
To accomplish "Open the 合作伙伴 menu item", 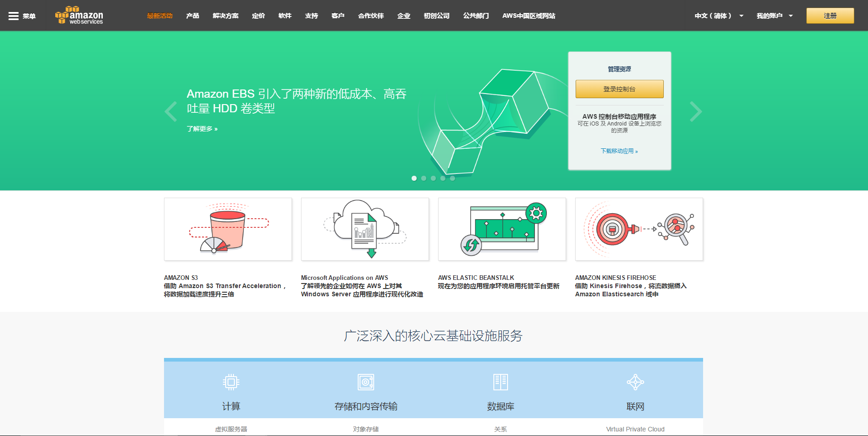I will click(x=371, y=16).
